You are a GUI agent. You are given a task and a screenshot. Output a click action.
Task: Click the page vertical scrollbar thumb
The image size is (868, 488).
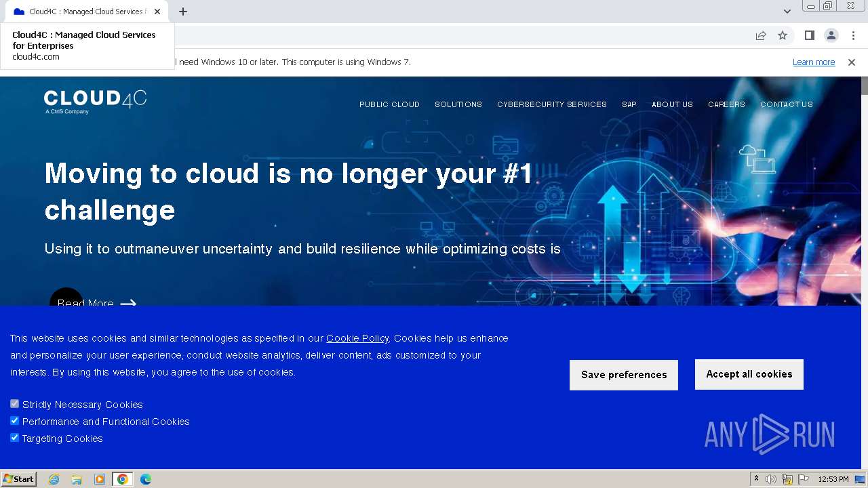pos(865,86)
